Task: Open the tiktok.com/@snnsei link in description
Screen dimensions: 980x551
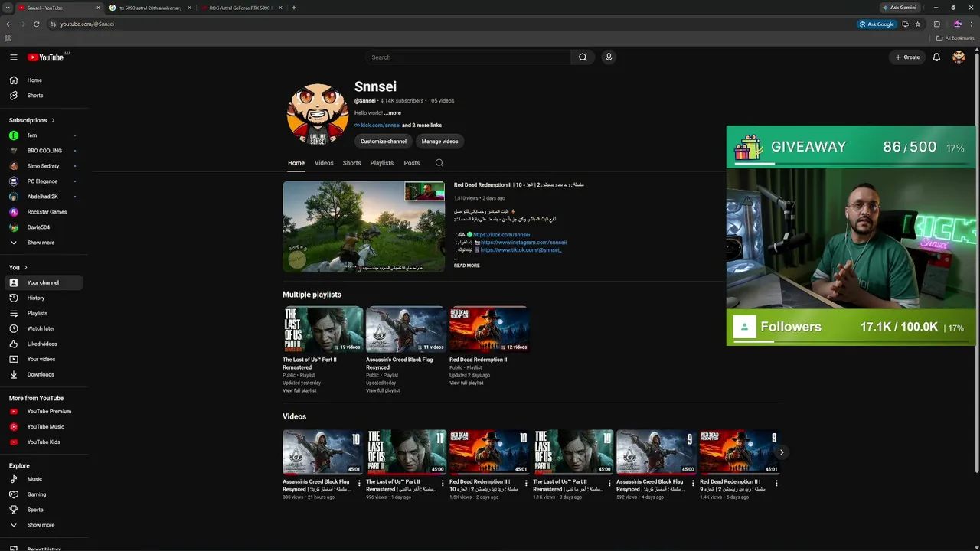Action: [521, 250]
